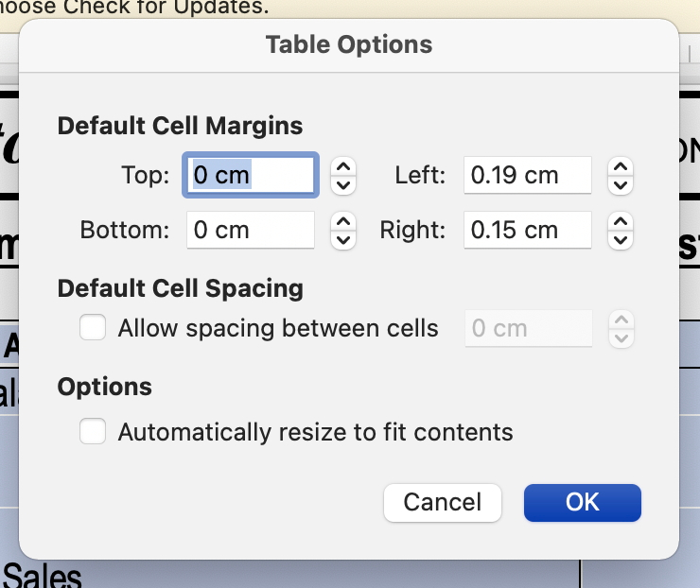Enable Allow spacing between cells
The width and height of the screenshot is (700, 588).
pos(93,328)
